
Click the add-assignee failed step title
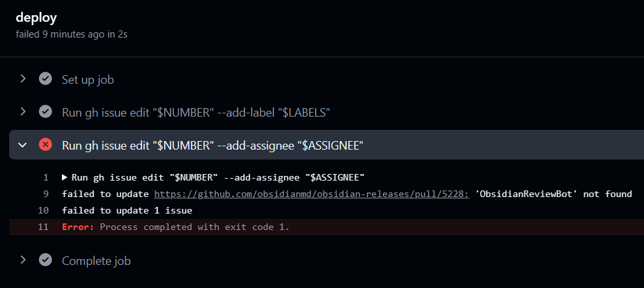pos(212,146)
